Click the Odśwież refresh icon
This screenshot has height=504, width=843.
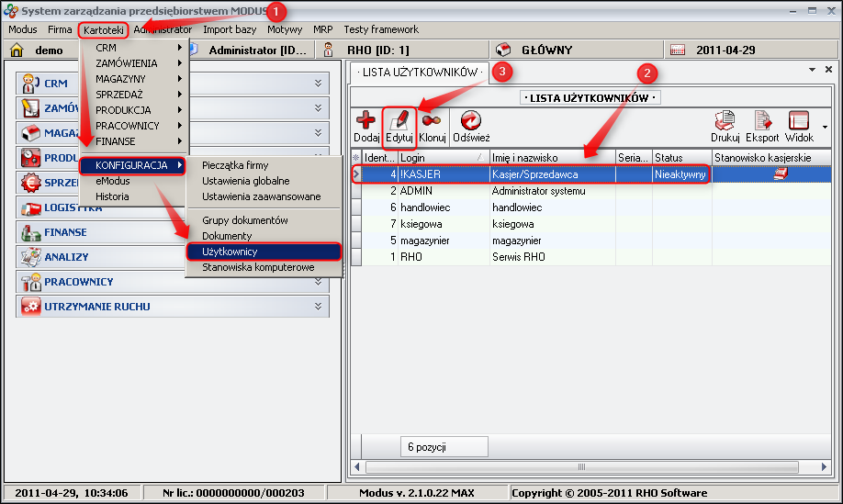(x=471, y=120)
